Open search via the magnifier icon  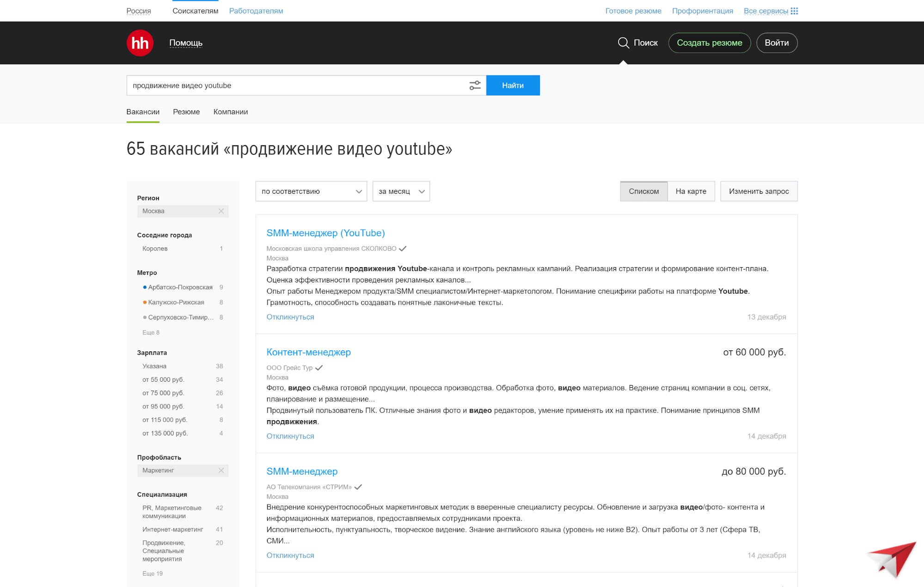tap(623, 43)
